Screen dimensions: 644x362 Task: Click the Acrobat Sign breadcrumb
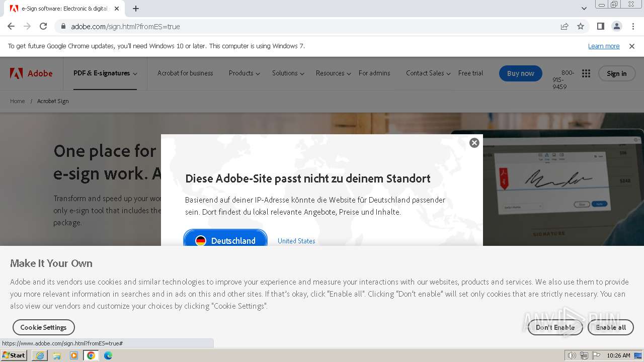click(x=53, y=101)
